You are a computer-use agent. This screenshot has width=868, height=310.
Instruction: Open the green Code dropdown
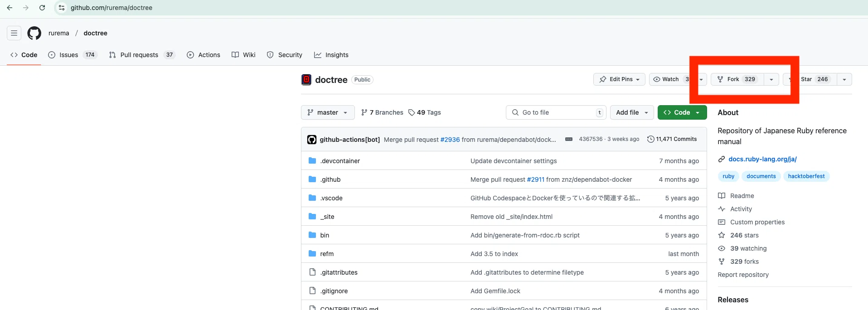pyautogui.click(x=682, y=112)
